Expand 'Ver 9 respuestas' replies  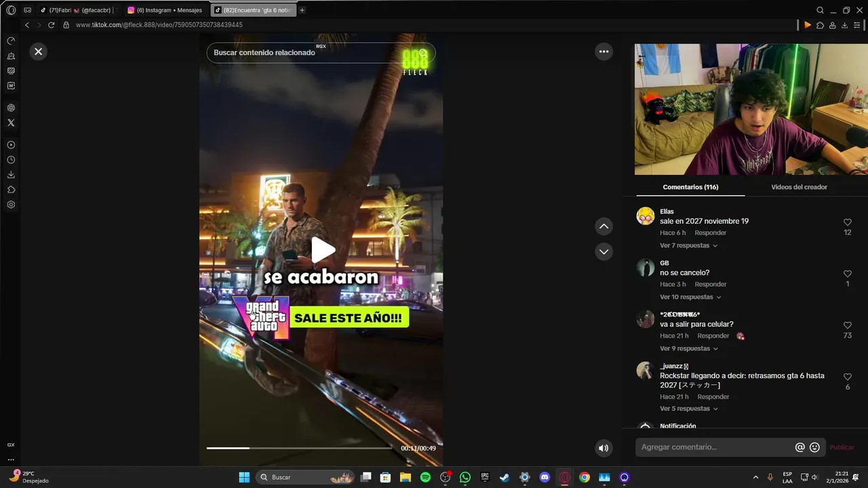coord(688,348)
